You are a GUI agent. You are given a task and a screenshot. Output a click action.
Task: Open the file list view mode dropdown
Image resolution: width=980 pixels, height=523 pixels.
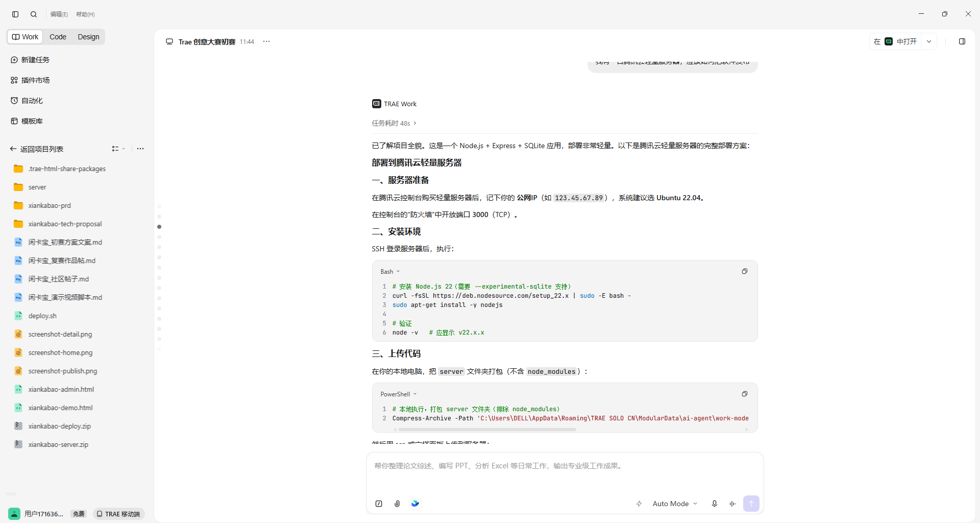coord(118,149)
